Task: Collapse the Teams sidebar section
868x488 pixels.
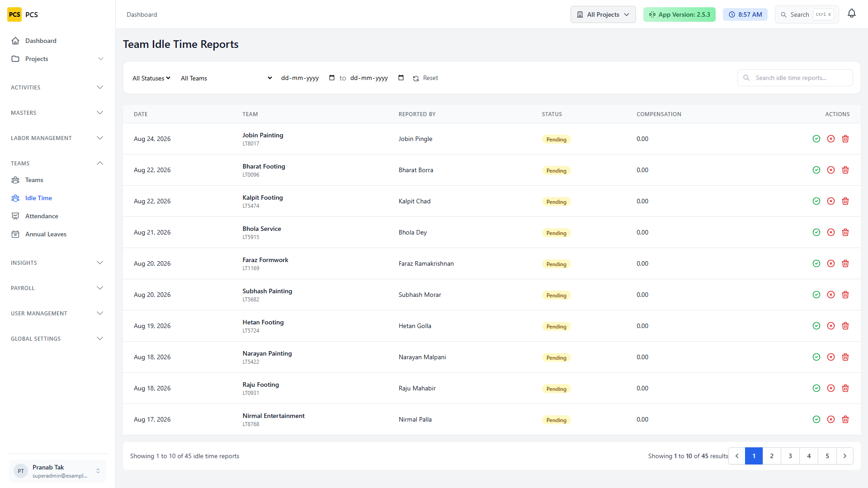Action: pos(57,163)
